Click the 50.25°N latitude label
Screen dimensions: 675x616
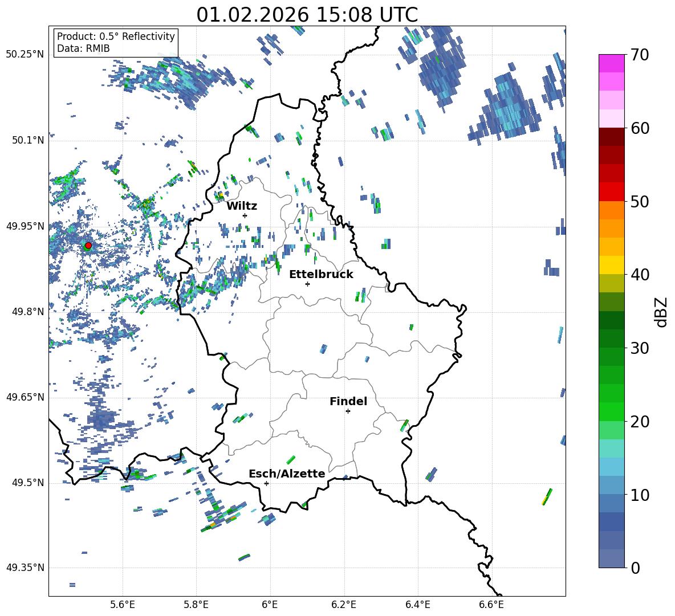[25, 55]
